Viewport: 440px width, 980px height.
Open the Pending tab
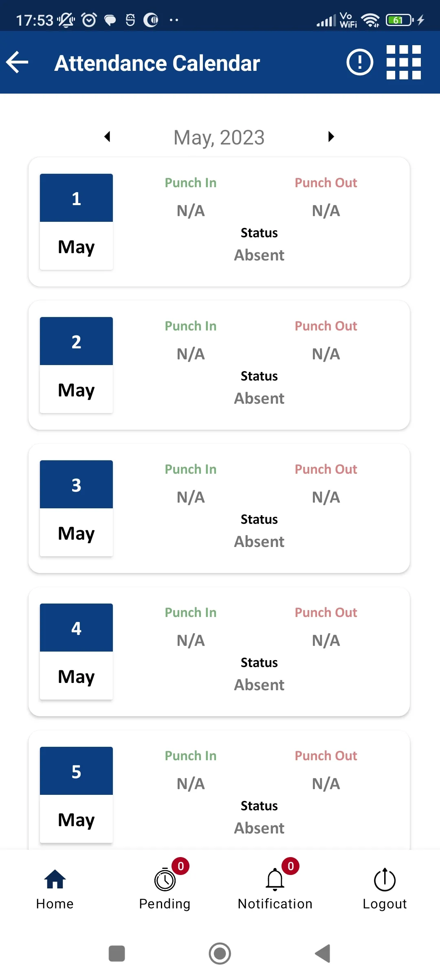coord(165,889)
